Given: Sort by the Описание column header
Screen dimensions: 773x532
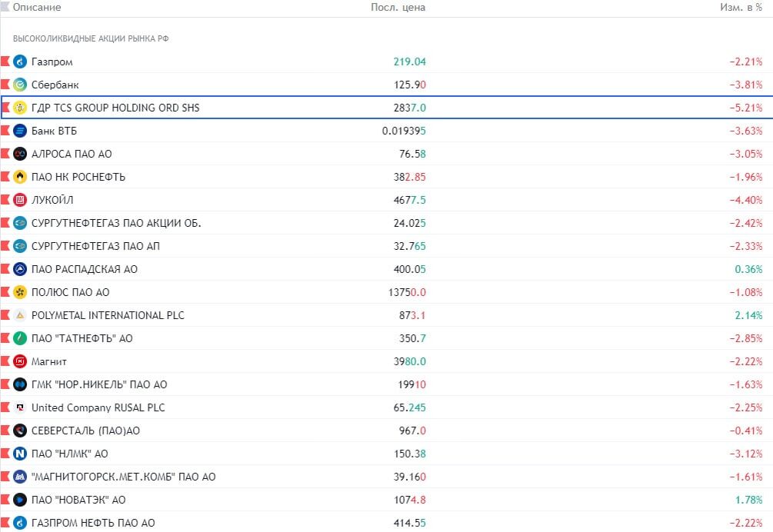Looking at the screenshot, I should (37, 8).
